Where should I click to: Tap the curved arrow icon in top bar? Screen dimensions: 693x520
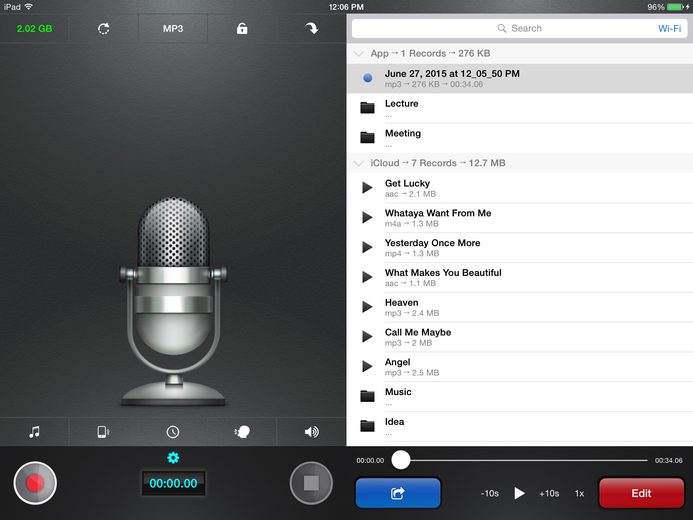point(312,29)
